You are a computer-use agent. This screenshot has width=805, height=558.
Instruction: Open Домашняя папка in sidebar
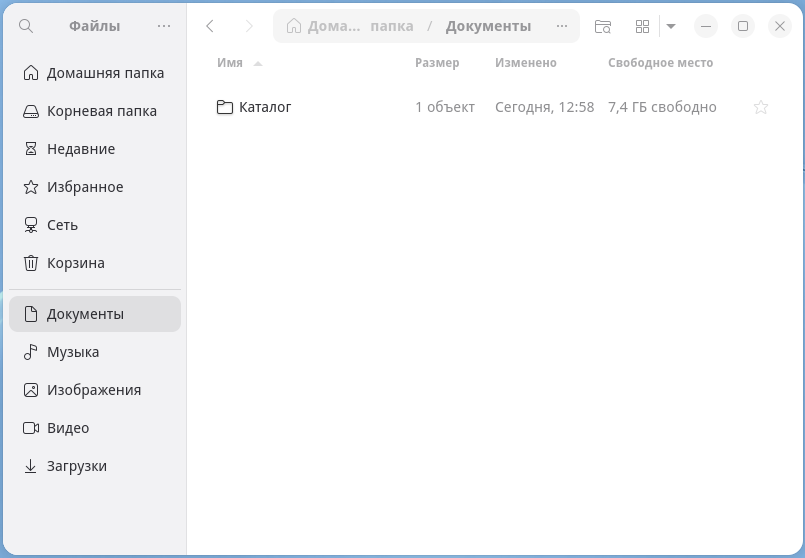coord(95,73)
